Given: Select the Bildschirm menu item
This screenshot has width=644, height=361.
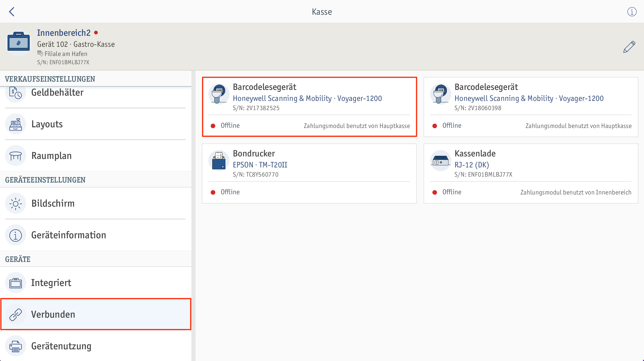Looking at the screenshot, I should click(x=95, y=204).
